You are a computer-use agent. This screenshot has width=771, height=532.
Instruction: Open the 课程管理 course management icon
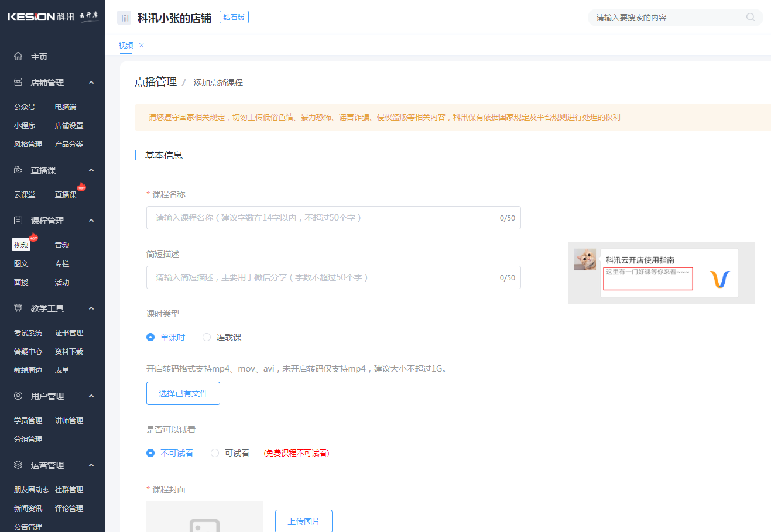click(x=18, y=220)
